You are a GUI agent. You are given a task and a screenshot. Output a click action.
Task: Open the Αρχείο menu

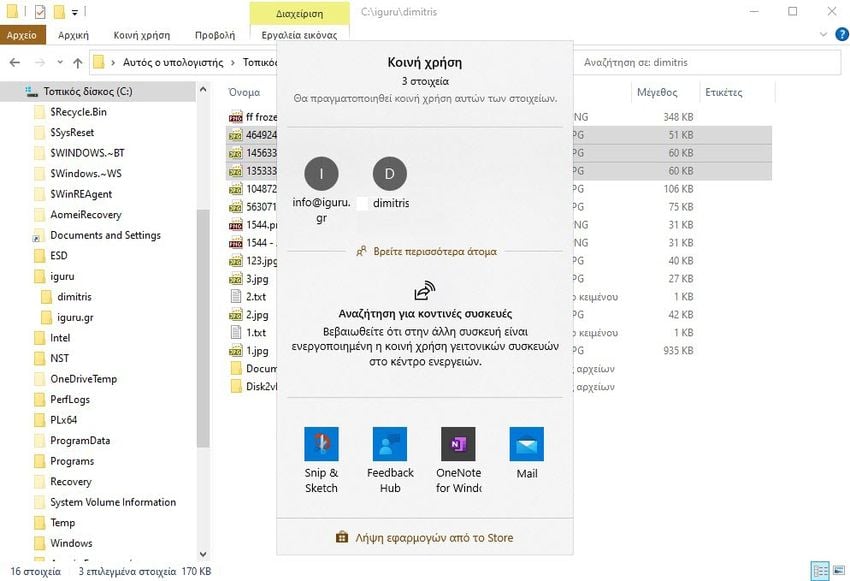pyautogui.click(x=22, y=35)
